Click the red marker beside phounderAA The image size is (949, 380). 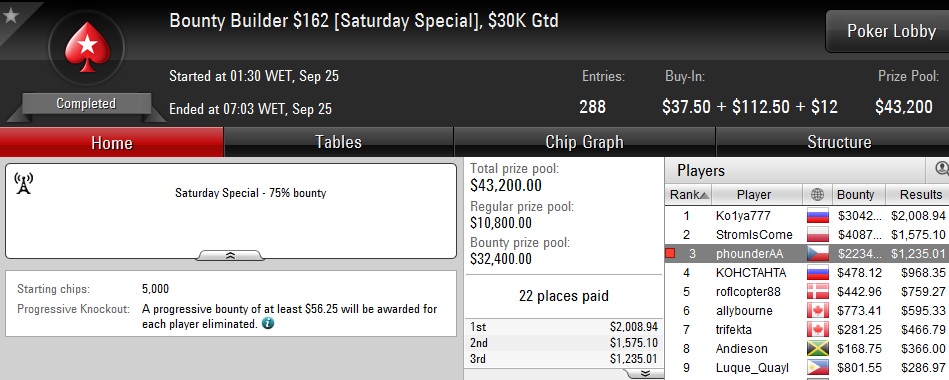coord(670,254)
